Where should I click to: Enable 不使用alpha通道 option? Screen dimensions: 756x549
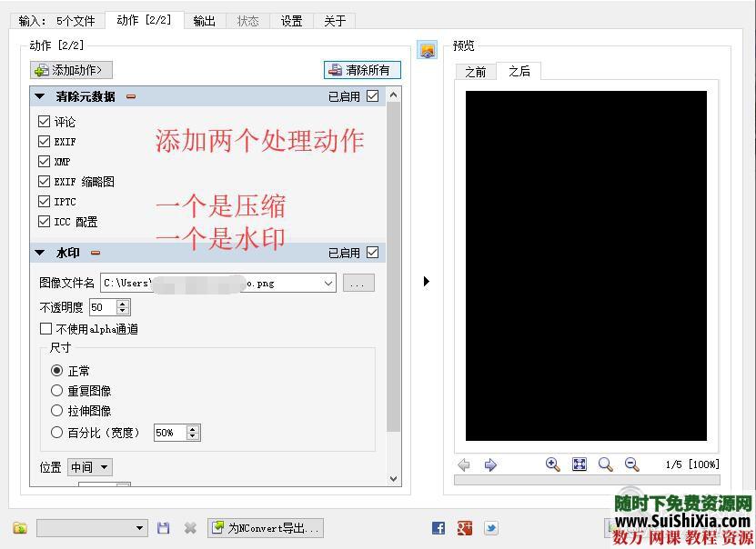[x=45, y=328]
